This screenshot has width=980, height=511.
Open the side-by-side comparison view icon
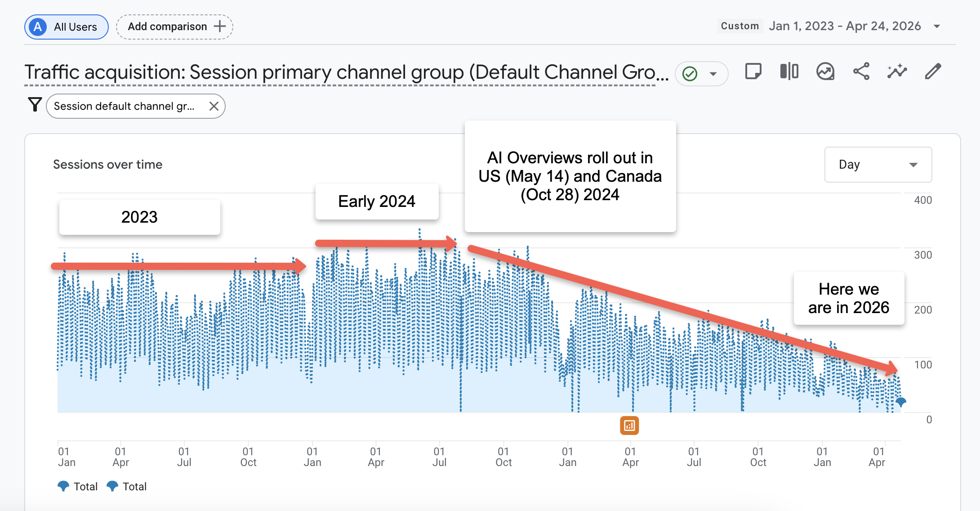789,71
